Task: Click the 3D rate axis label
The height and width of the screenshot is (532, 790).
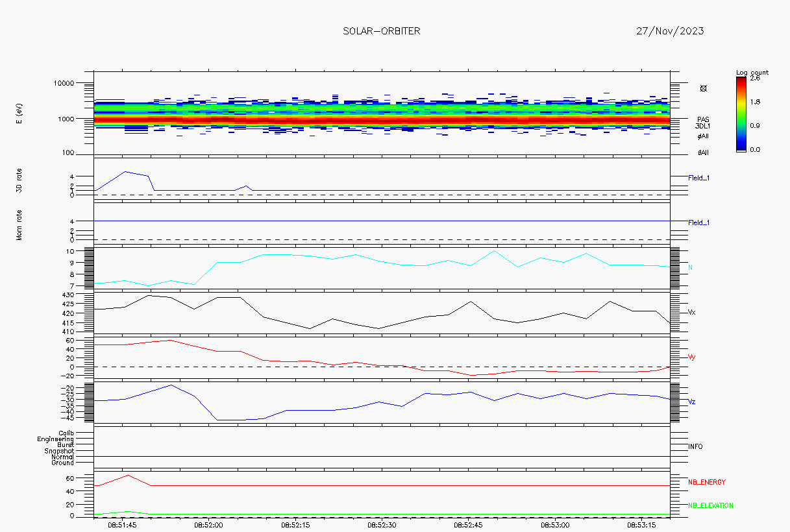Action: [19, 180]
